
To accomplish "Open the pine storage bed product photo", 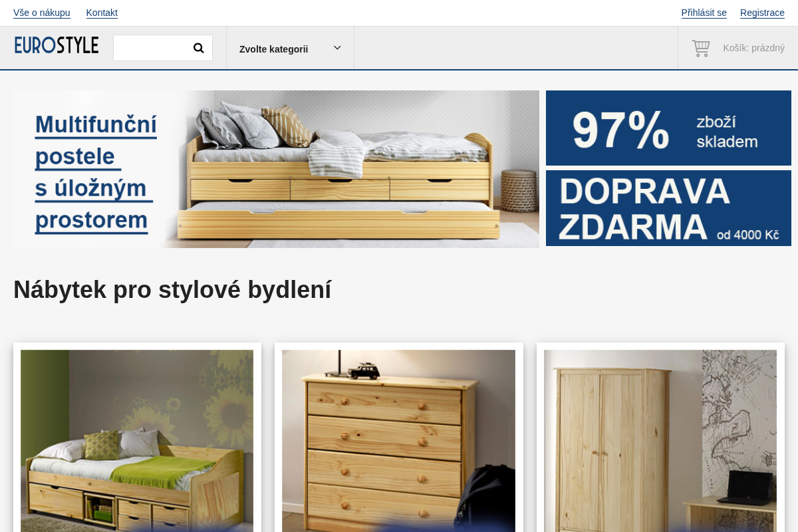I will click(x=137, y=440).
